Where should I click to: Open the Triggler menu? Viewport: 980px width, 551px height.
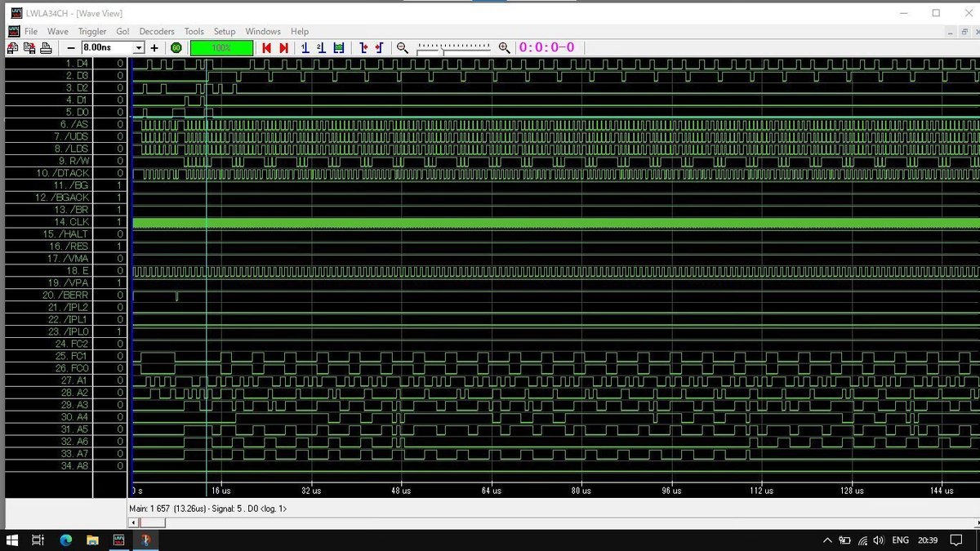(92, 31)
